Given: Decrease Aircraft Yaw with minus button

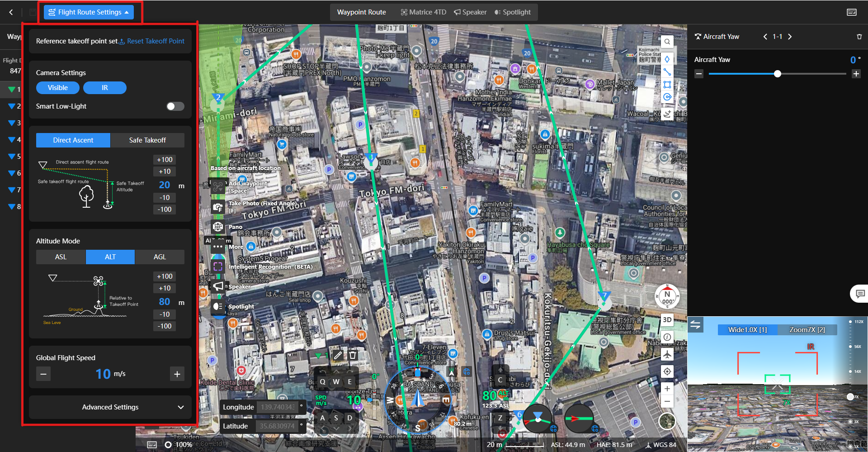Looking at the screenshot, I should (699, 74).
